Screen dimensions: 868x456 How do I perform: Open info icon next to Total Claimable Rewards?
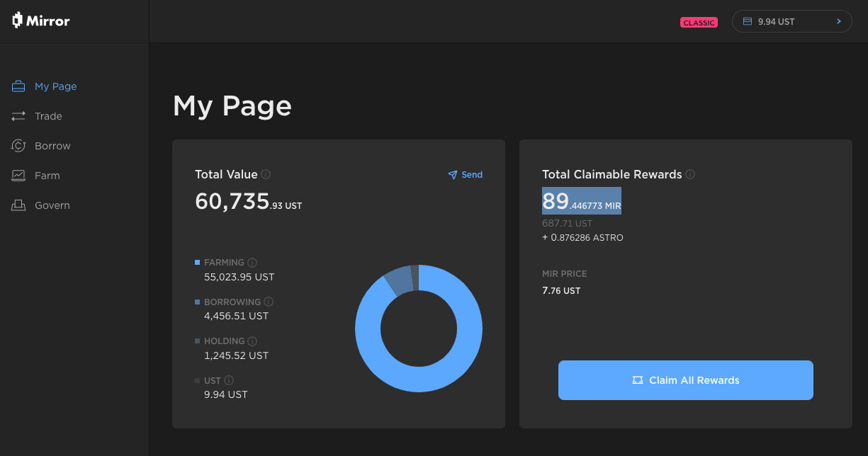pyautogui.click(x=690, y=174)
